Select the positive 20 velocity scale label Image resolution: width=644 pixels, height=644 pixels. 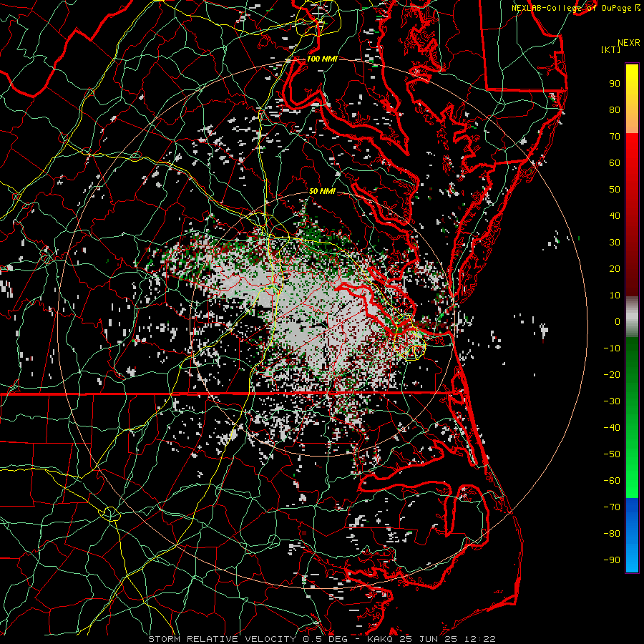(615, 269)
